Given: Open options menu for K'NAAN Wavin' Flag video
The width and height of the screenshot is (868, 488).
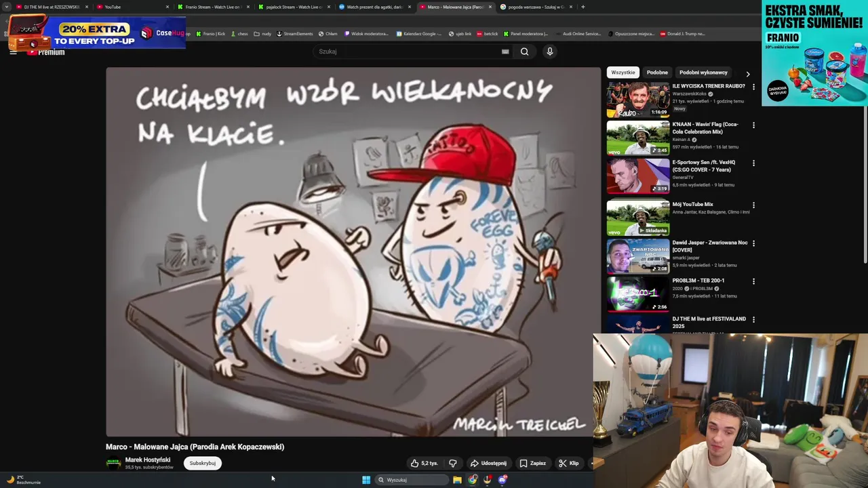Looking at the screenshot, I should 753,125.
